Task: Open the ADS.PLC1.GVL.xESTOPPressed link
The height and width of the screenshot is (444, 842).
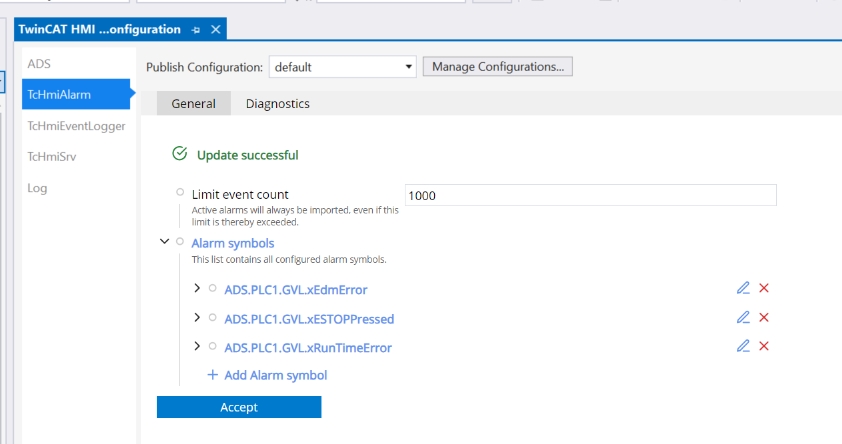Action: [x=309, y=319]
